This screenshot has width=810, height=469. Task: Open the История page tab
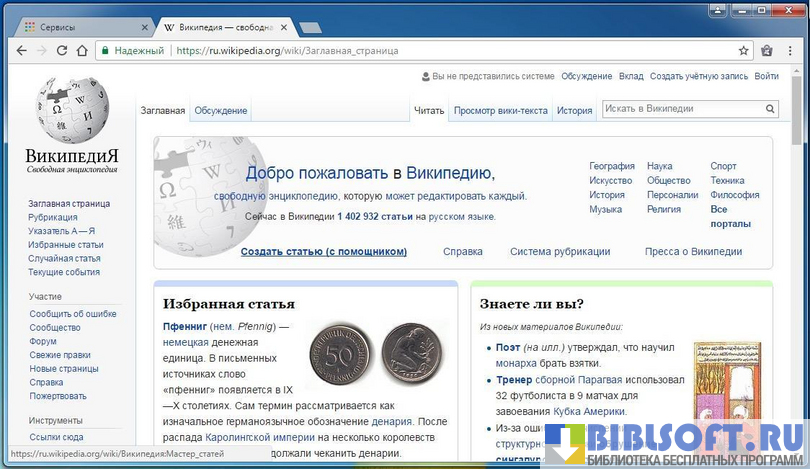(574, 111)
